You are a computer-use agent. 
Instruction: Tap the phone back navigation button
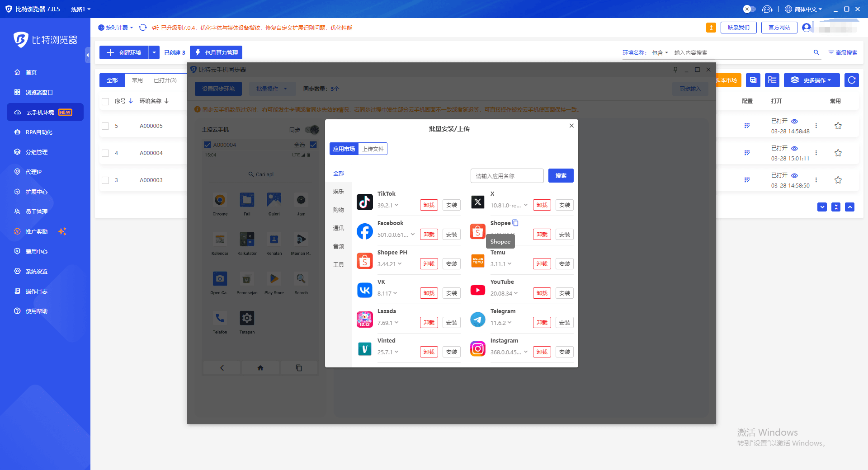222,368
